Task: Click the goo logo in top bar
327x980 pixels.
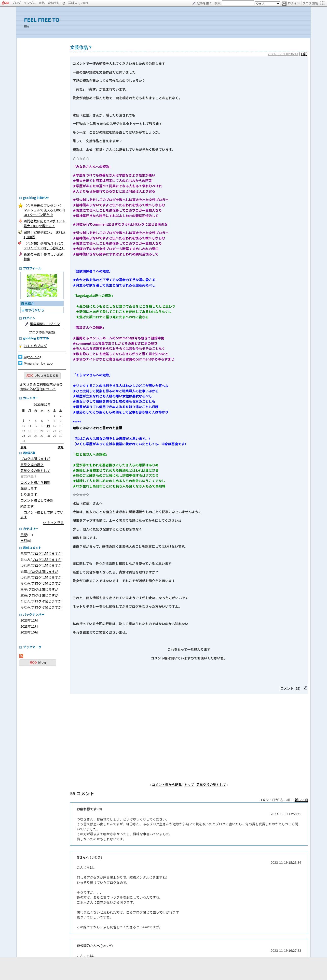Action: tap(5, 3)
